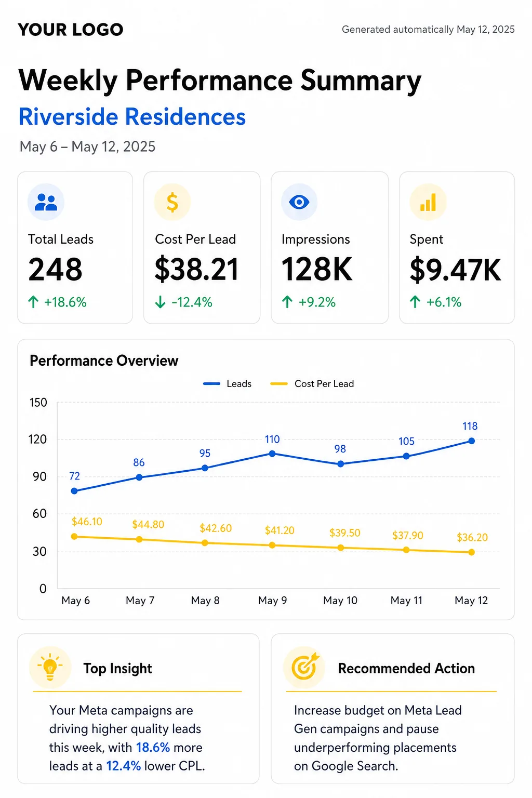
Task: Click the Weekly Performance Summary title
Action: coord(220,81)
